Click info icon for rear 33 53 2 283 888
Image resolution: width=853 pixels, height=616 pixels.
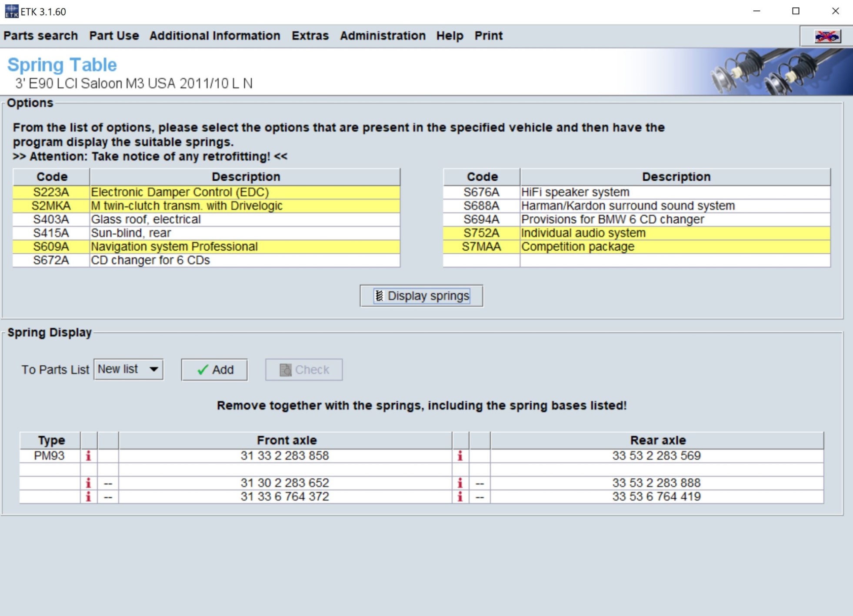point(460,483)
